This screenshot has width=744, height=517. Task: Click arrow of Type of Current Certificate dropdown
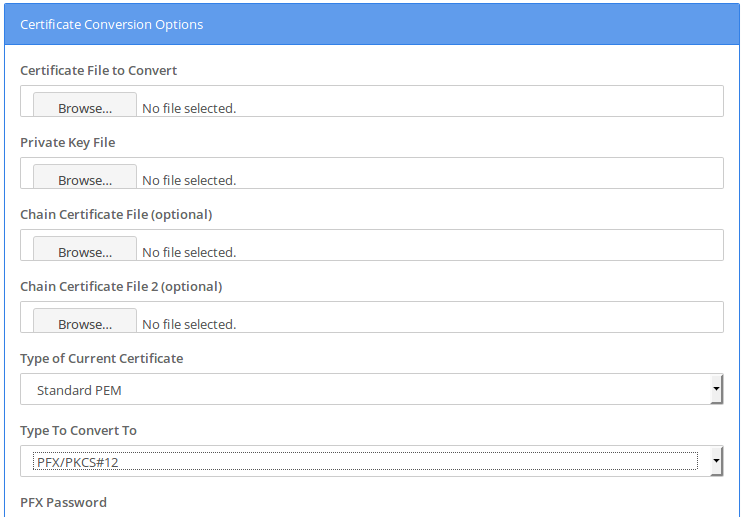pyautogui.click(x=716, y=389)
